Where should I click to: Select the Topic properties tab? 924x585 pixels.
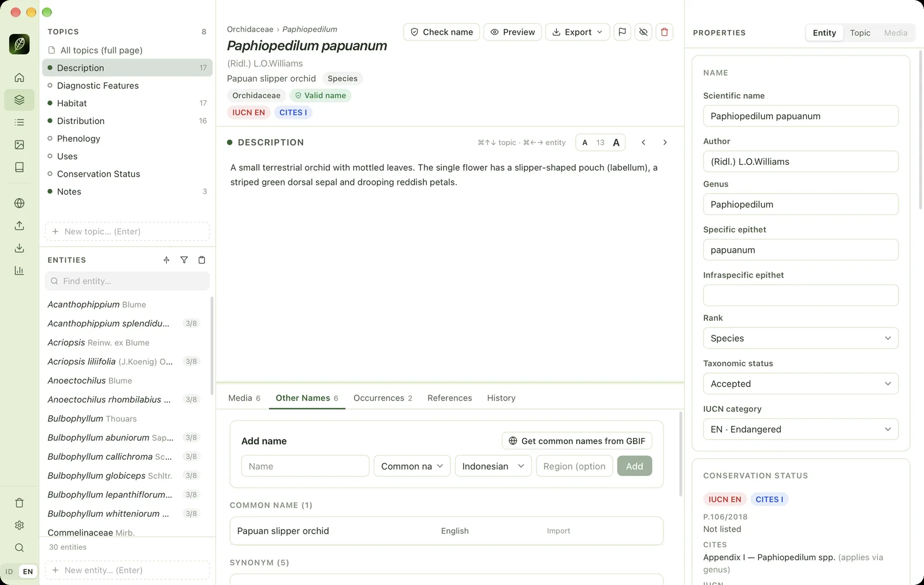pyautogui.click(x=860, y=33)
